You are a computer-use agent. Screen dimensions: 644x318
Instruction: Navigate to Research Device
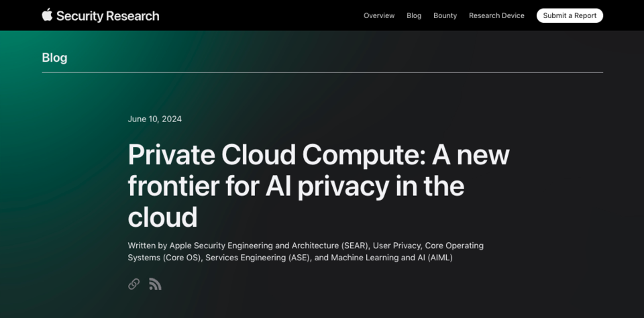496,15
